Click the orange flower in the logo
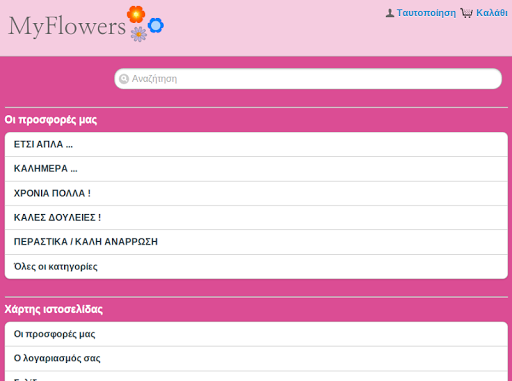 pos(136,14)
